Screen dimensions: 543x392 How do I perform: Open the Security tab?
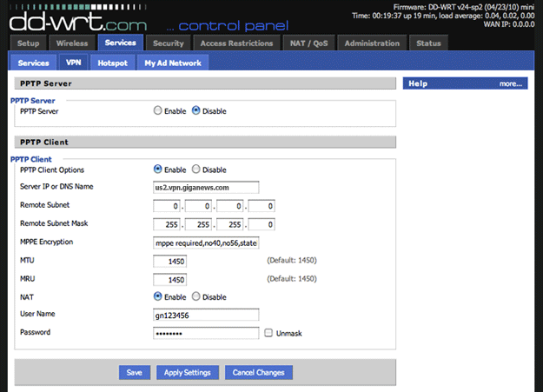click(169, 43)
